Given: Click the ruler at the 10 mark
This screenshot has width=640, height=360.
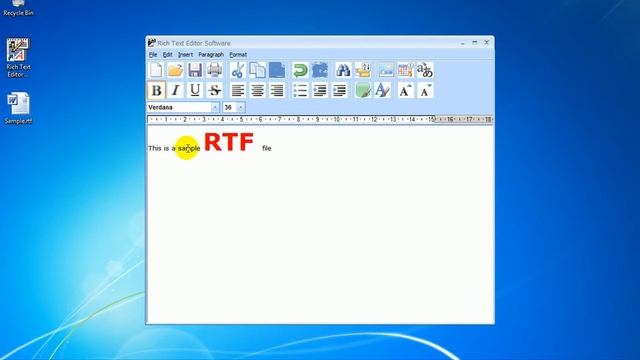Looking at the screenshot, I should [336, 120].
